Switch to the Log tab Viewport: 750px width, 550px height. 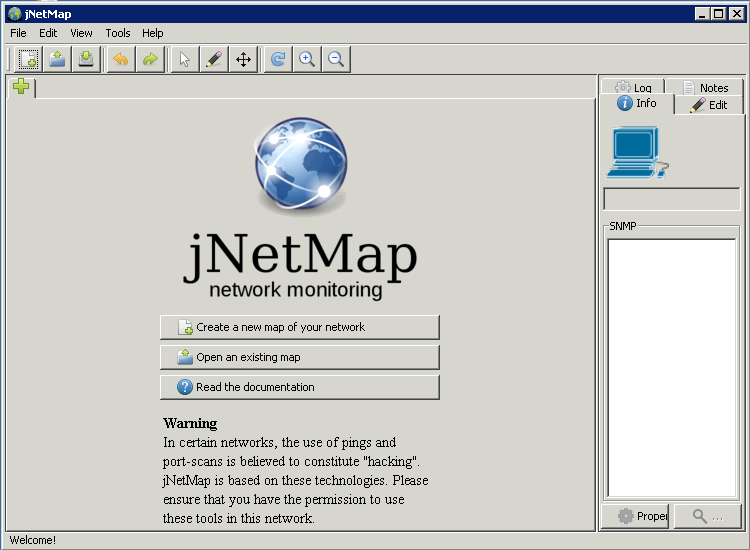(x=634, y=88)
